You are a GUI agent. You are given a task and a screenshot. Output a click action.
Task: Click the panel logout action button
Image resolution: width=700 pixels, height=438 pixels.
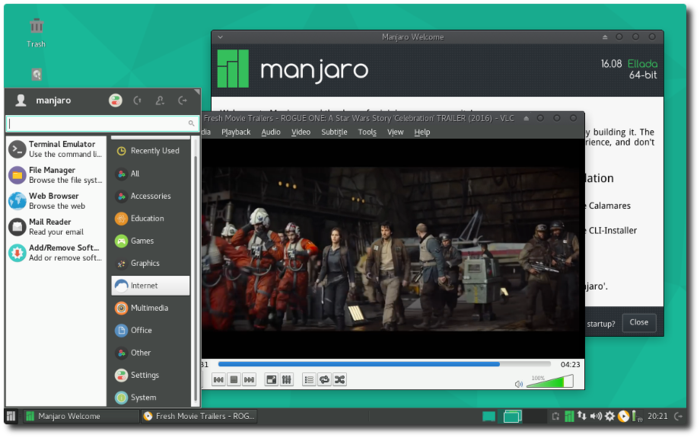point(679,416)
